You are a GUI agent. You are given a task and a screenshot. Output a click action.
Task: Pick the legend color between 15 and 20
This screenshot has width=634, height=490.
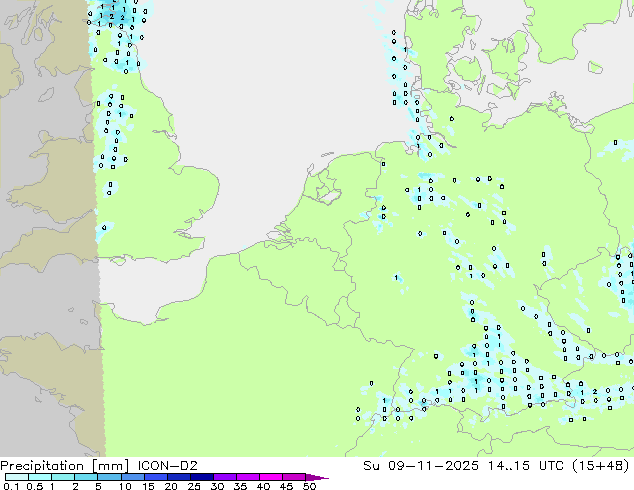(x=155, y=477)
